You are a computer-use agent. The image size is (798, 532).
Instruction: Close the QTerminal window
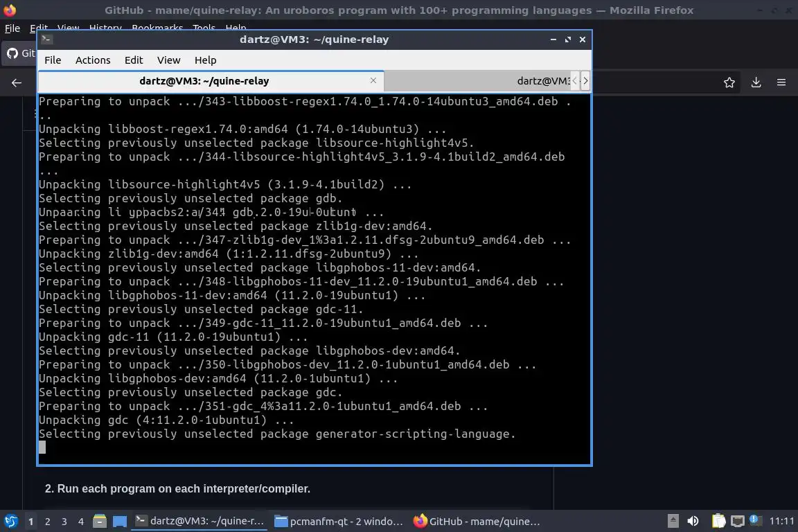tap(582, 39)
